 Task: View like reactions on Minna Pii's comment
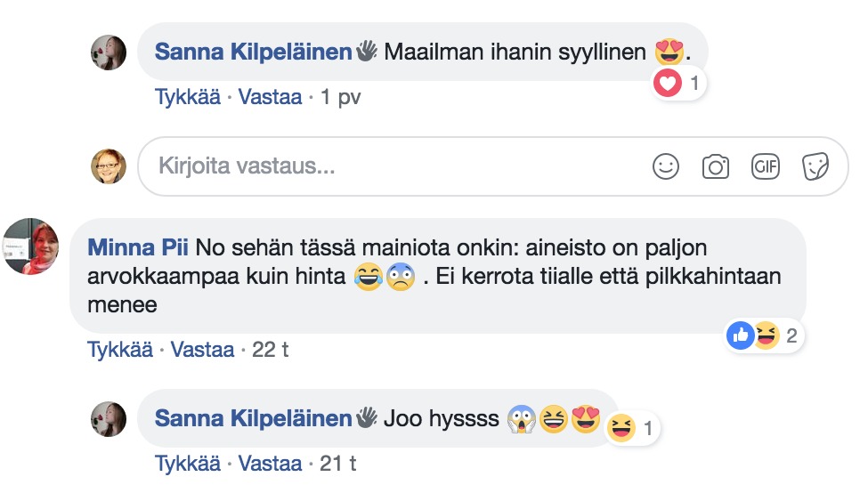coord(741,335)
